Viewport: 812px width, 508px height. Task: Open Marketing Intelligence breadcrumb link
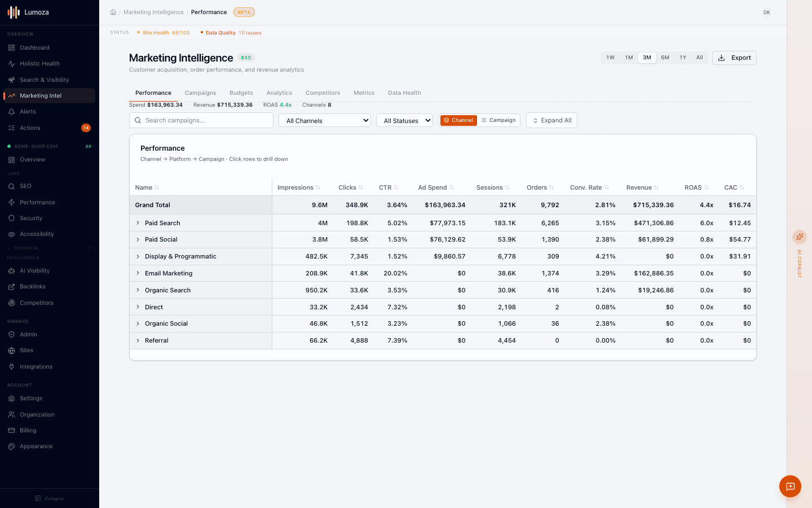[x=153, y=12]
